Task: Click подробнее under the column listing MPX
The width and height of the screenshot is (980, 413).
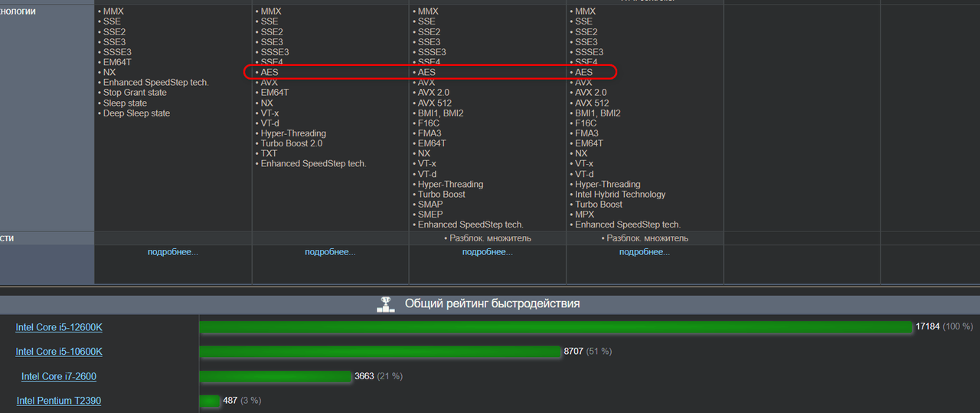Action: 645,252
